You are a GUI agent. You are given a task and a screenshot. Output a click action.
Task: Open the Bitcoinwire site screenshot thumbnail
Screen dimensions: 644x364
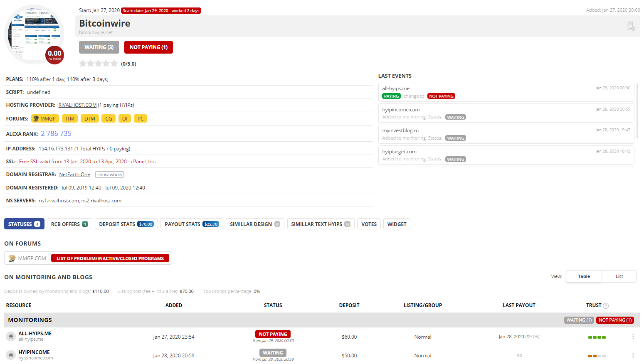coord(34,34)
